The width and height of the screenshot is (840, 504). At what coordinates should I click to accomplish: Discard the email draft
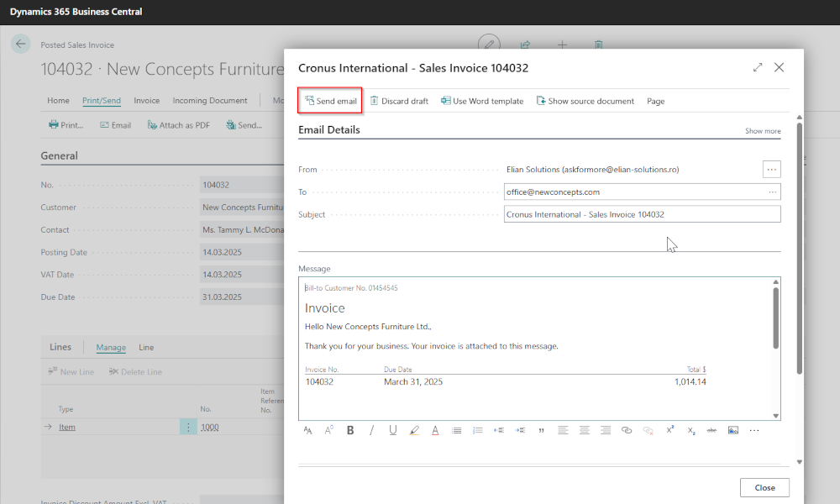(x=399, y=101)
